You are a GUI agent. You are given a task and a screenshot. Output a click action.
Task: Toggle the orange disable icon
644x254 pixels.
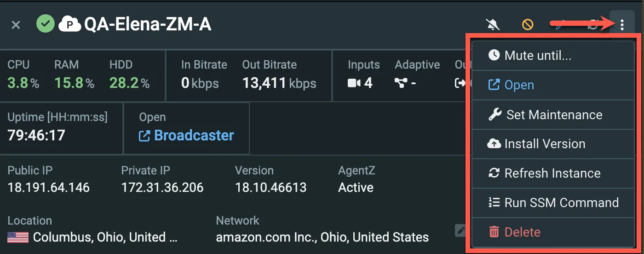tap(528, 24)
